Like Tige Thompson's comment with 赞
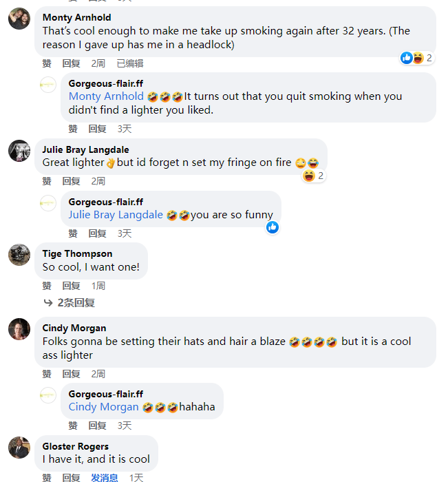Image resolution: width=448 pixels, height=482 pixels. coord(47,286)
